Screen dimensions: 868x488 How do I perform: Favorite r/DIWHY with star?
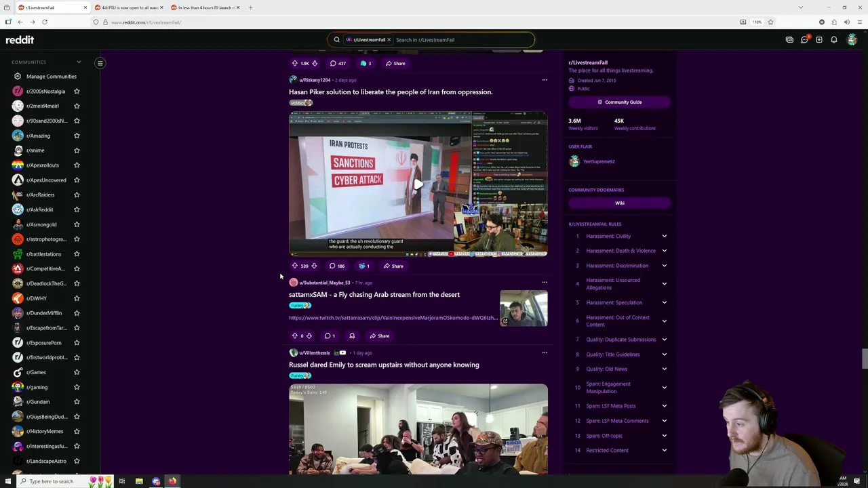(77, 298)
